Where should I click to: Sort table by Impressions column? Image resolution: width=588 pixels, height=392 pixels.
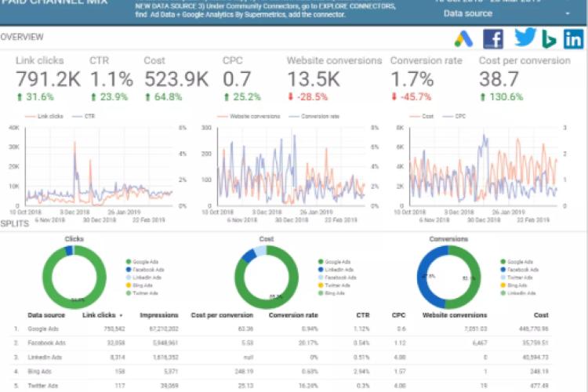159,315
